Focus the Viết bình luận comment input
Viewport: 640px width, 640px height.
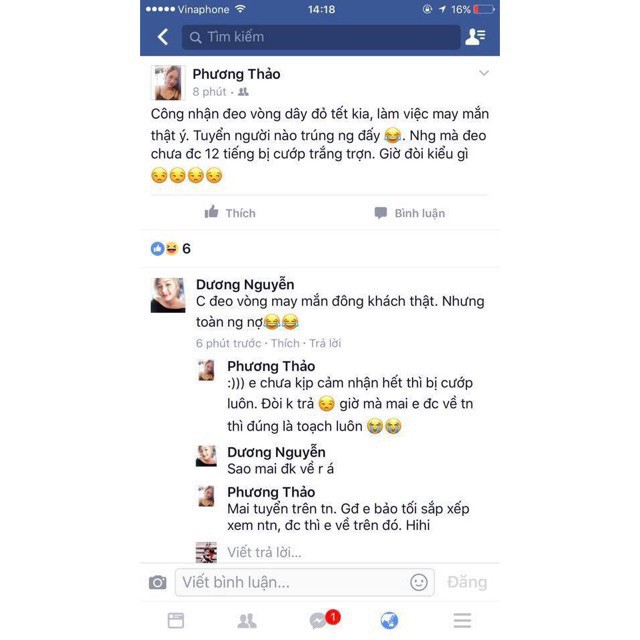pos(304,582)
